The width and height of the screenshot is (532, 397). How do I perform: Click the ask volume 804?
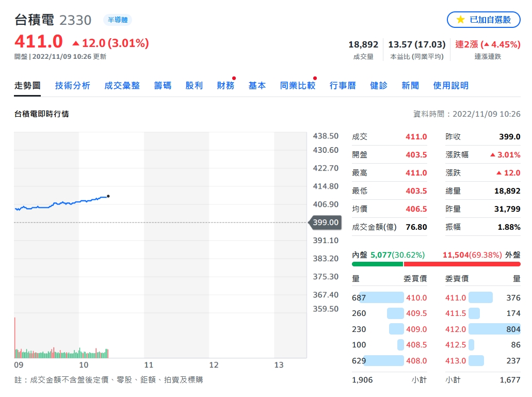(513, 329)
